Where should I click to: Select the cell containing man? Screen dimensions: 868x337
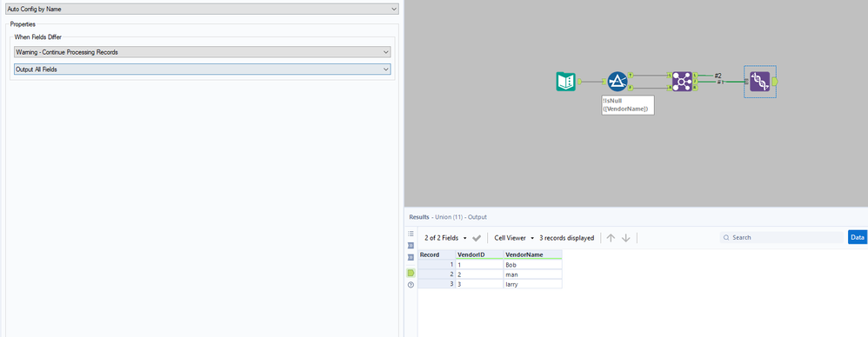tap(532, 274)
